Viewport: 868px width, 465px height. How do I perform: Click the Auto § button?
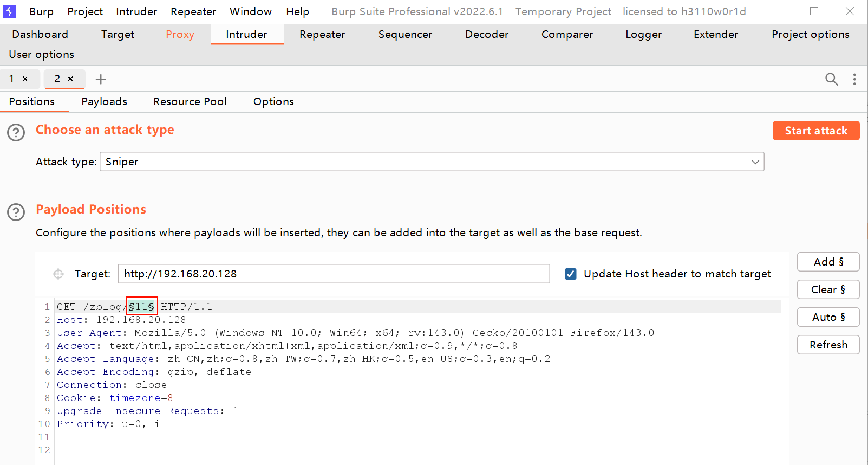828,317
